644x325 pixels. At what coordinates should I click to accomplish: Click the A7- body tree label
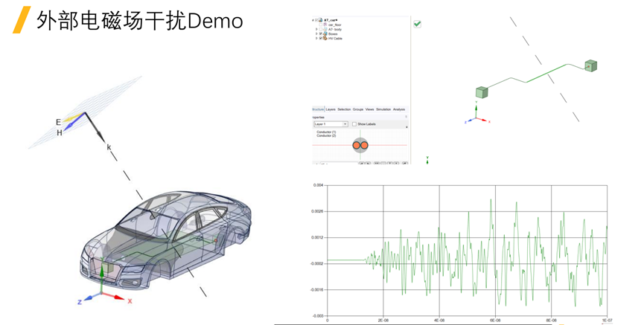point(335,29)
